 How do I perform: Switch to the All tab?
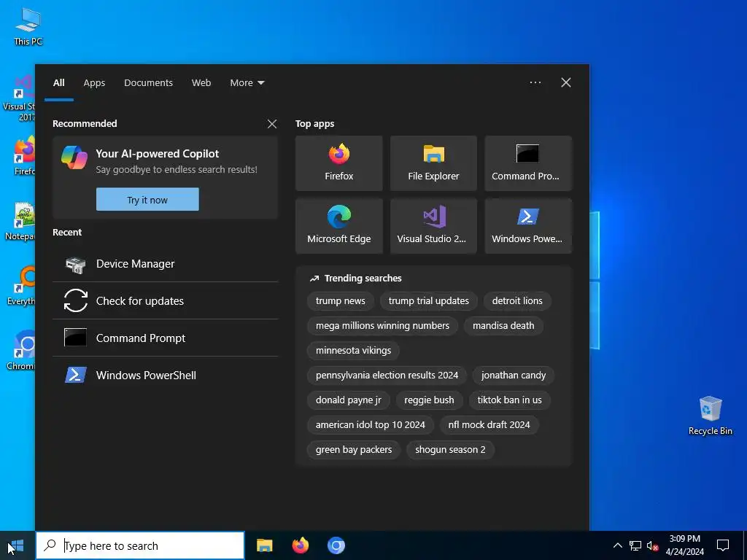click(x=59, y=83)
